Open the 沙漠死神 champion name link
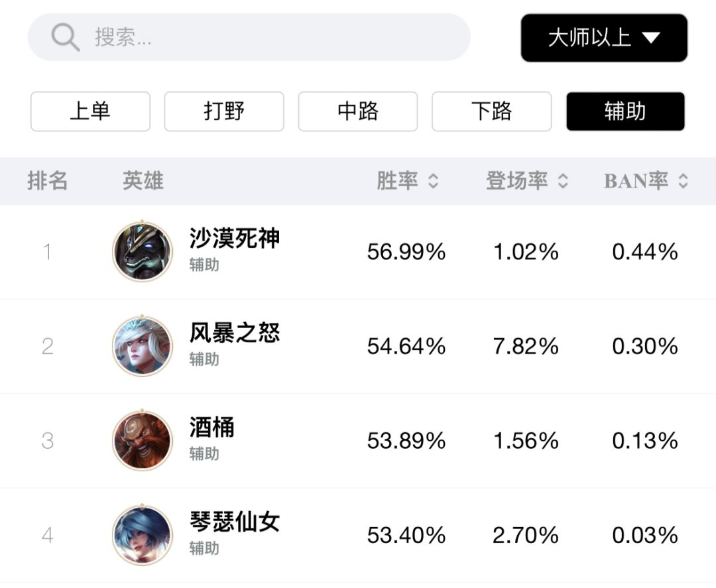Screen dimensions: 716x588 tap(235, 239)
